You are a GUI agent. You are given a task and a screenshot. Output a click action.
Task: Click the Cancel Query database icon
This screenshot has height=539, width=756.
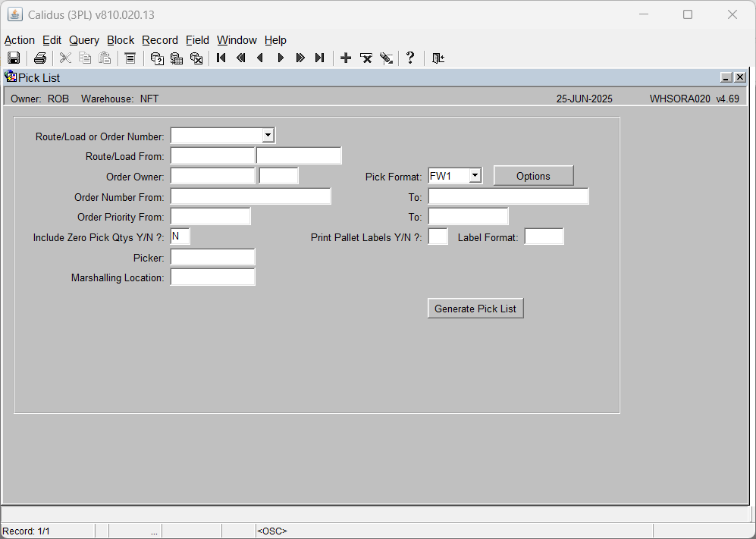click(x=196, y=58)
